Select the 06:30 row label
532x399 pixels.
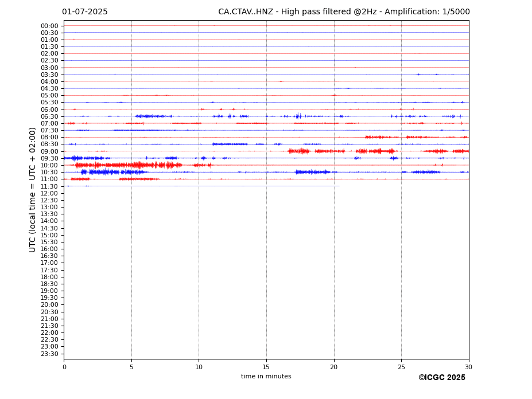click(49, 116)
